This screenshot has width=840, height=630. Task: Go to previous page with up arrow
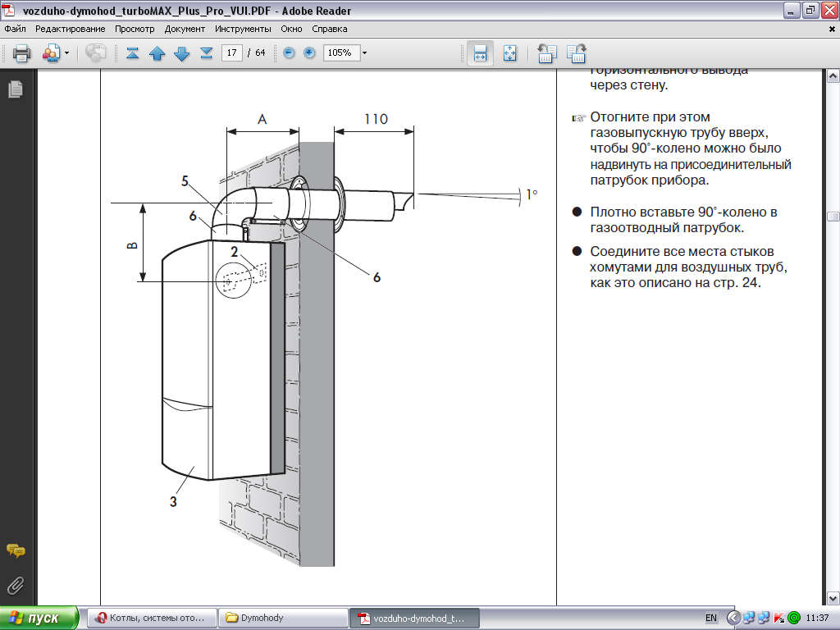pos(157,53)
